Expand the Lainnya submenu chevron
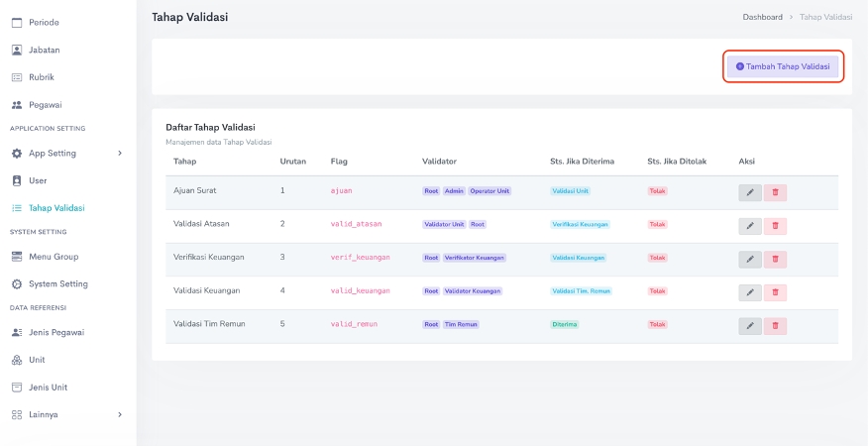Image resolution: width=868 pixels, height=446 pixels. tap(120, 414)
